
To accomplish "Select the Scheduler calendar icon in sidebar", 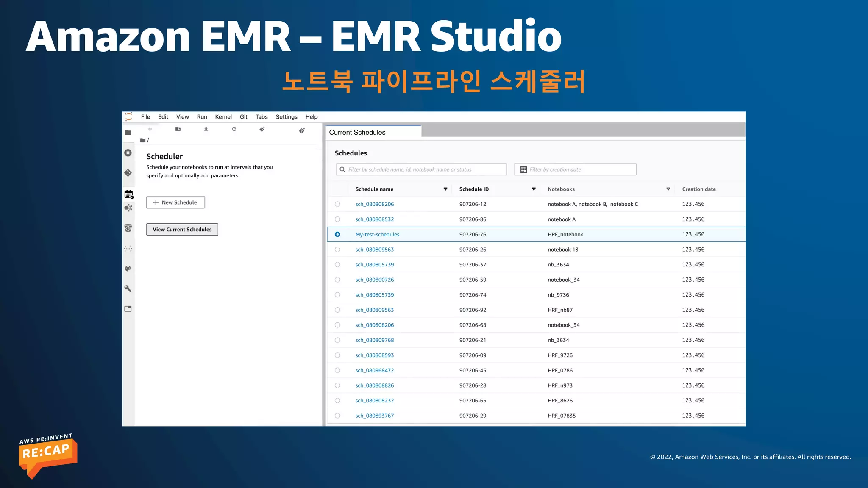I will point(129,194).
